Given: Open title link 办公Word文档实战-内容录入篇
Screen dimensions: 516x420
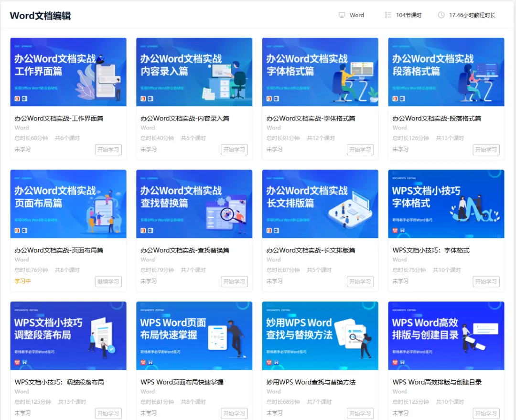Looking at the screenshot, I should coord(185,118).
